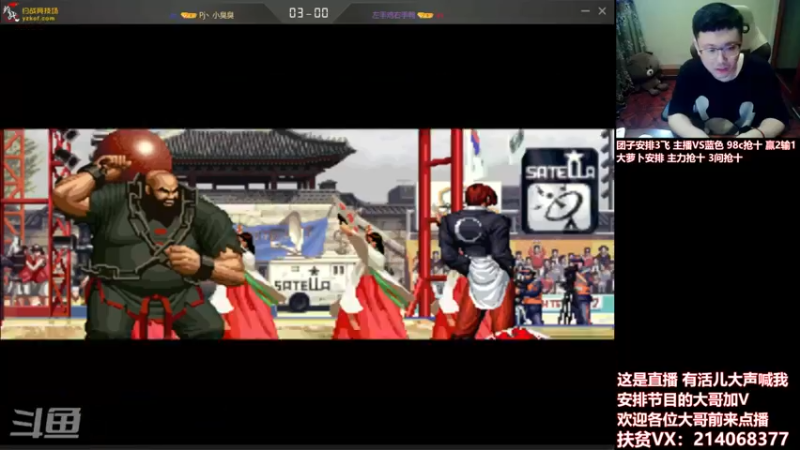Click the line 安排节目的大哥加V
The height and width of the screenshot is (450, 800).
click(x=683, y=399)
